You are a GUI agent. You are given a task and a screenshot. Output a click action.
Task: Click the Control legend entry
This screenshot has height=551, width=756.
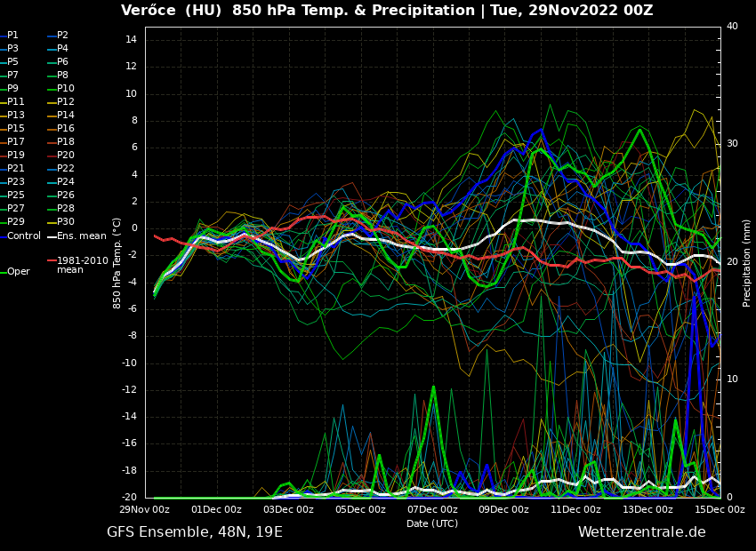[x=24, y=236]
